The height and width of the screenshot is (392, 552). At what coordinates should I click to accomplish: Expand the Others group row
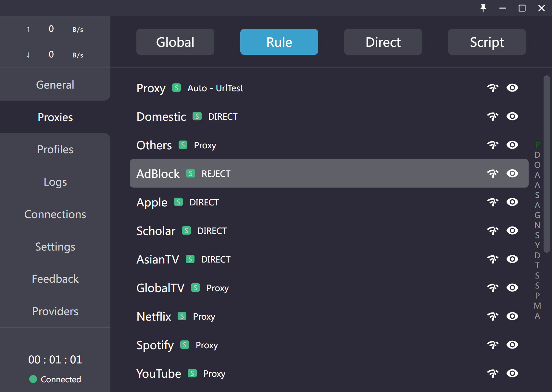(x=329, y=145)
